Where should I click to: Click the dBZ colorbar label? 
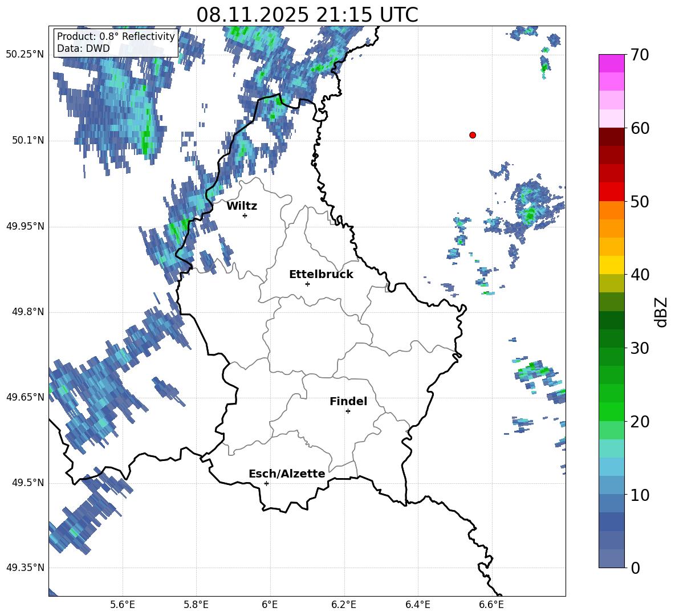[661, 312]
